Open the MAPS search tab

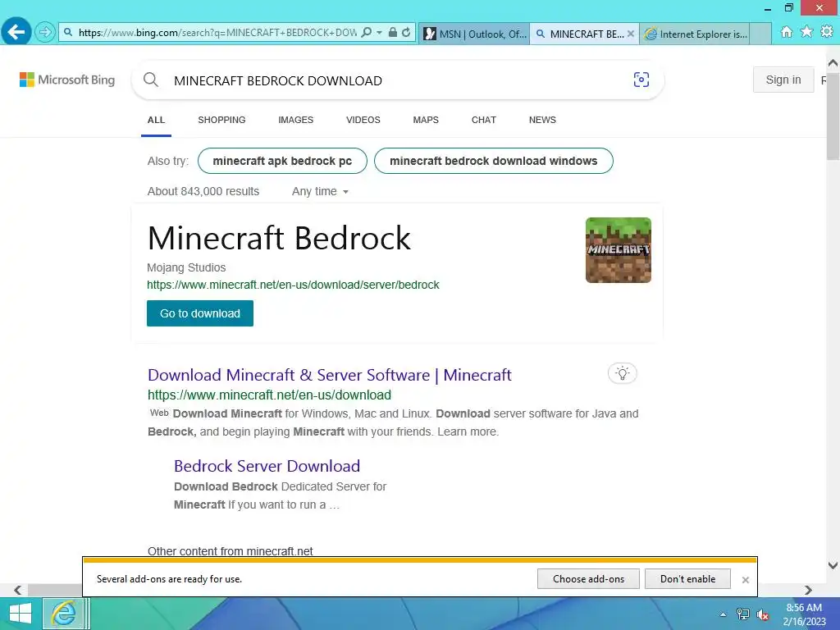coord(426,120)
